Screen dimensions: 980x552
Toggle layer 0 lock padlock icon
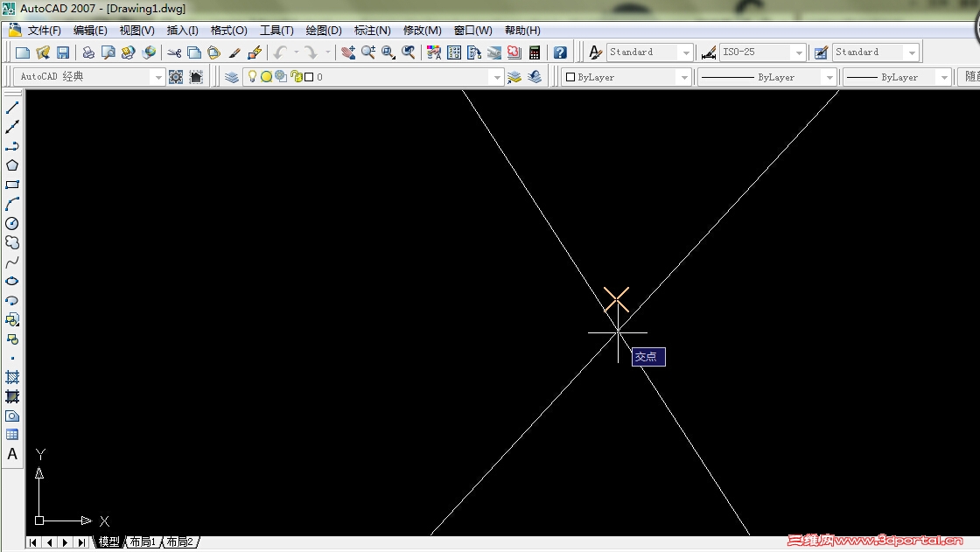pyautogui.click(x=297, y=77)
